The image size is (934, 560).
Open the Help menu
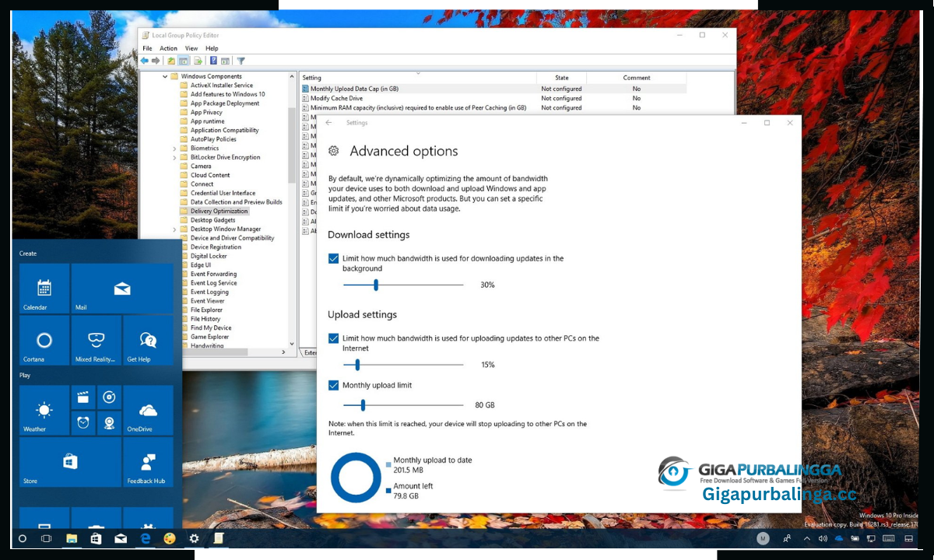212,48
